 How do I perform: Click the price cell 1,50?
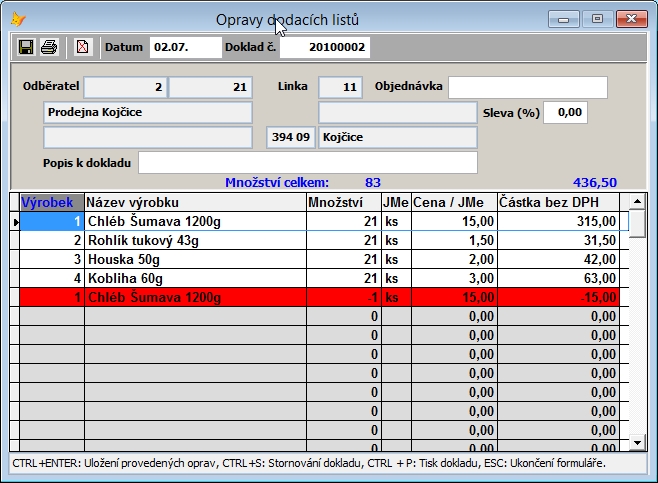[x=454, y=240]
